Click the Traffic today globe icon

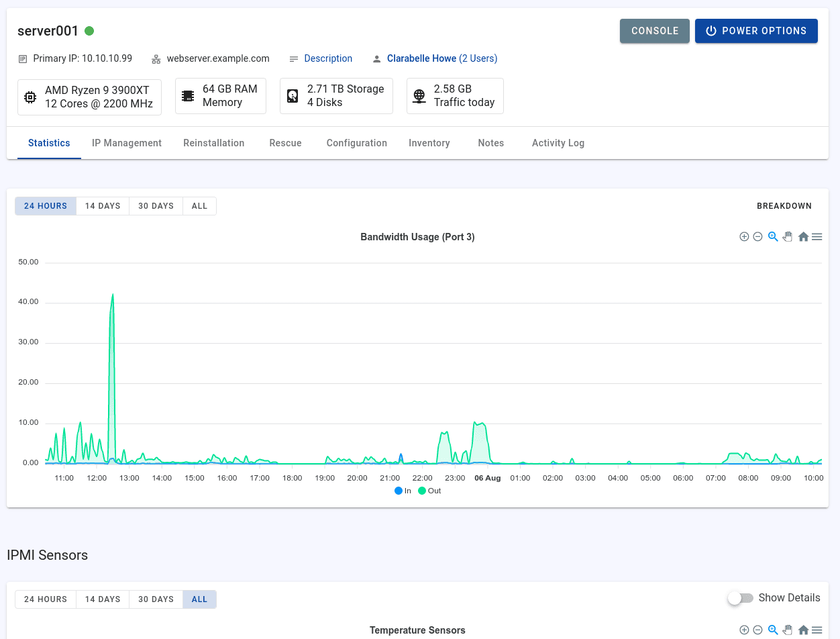pos(419,96)
